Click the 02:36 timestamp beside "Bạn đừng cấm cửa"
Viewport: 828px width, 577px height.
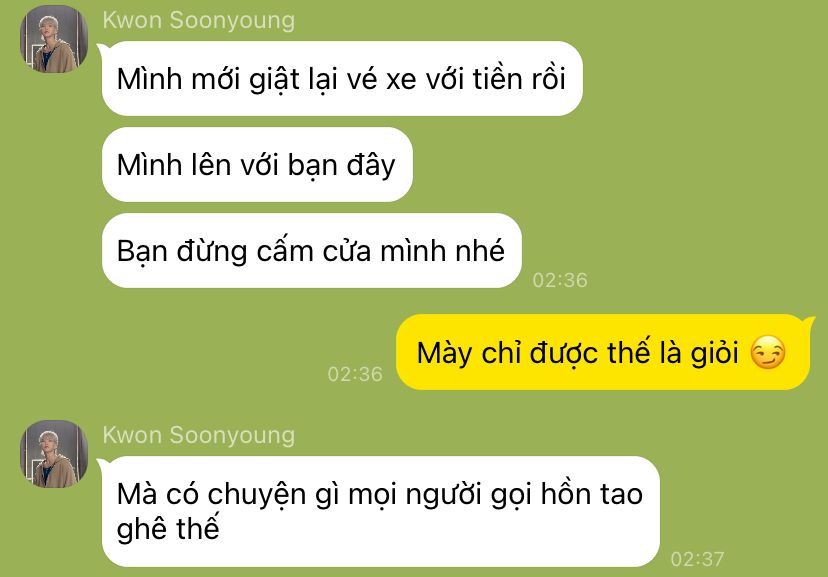[x=560, y=280]
